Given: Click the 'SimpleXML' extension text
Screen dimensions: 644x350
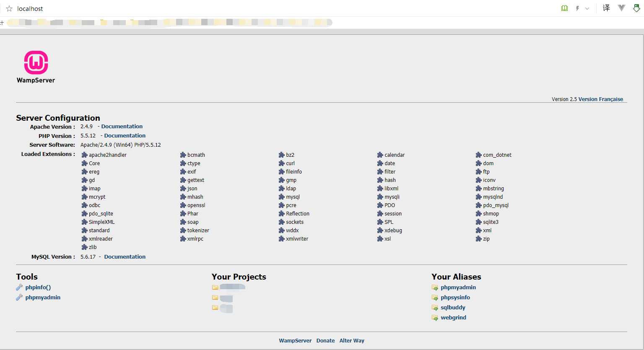Looking at the screenshot, I should tap(101, 222).
